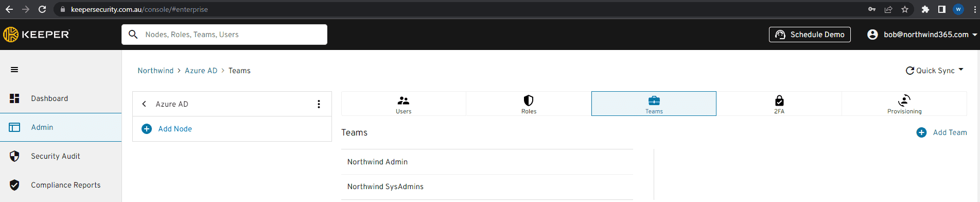This screenshot has width=980, height=202.
Task: Click Northwind breadcrumb link
Action: click(x=155, y=71)
